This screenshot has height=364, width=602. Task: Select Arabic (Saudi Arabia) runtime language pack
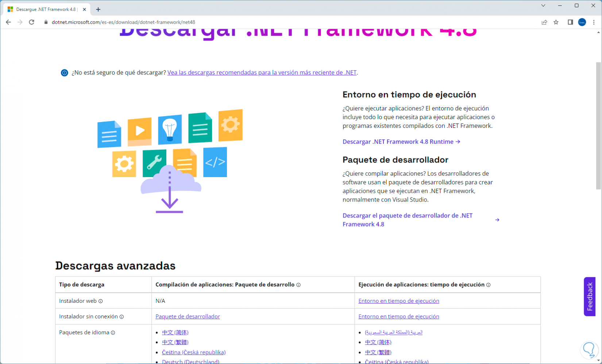(x=394, y=332)
